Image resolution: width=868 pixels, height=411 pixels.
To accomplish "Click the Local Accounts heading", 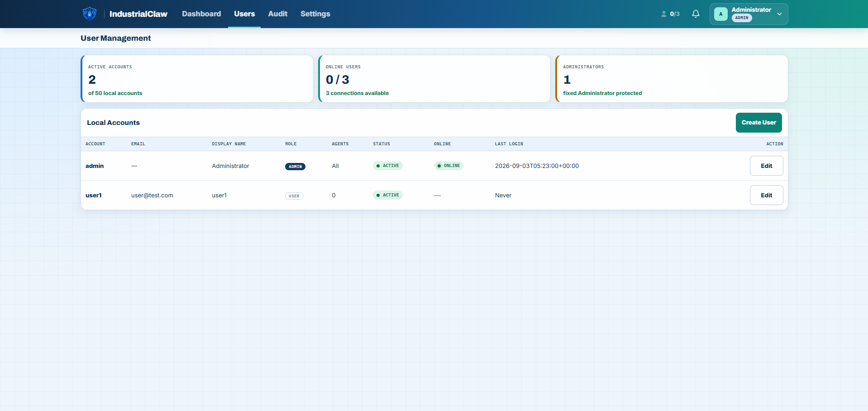I will (114, 123).
